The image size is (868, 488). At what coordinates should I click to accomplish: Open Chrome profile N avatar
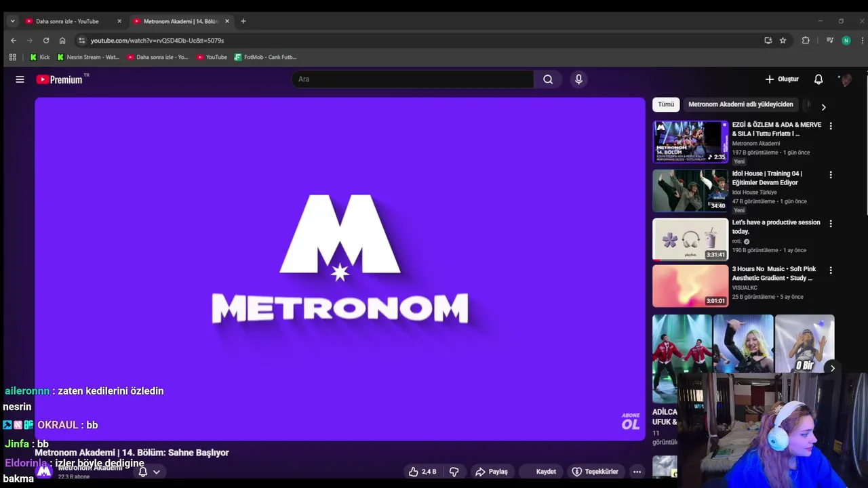pyautogui.click(x=846, y=41)
